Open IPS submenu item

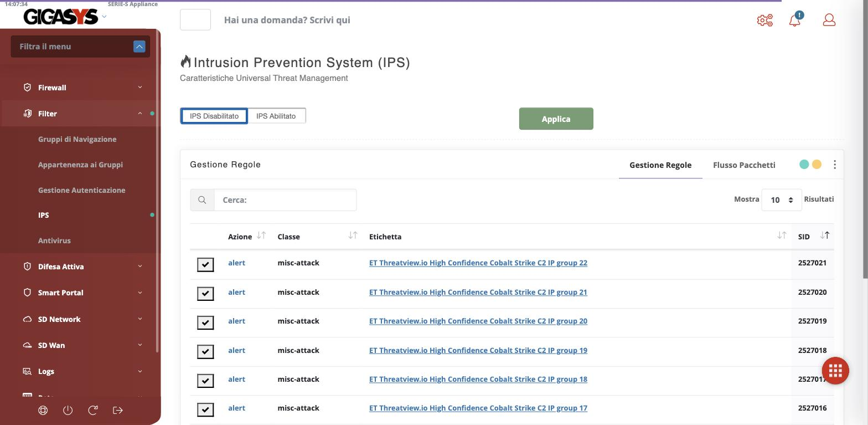44,215
